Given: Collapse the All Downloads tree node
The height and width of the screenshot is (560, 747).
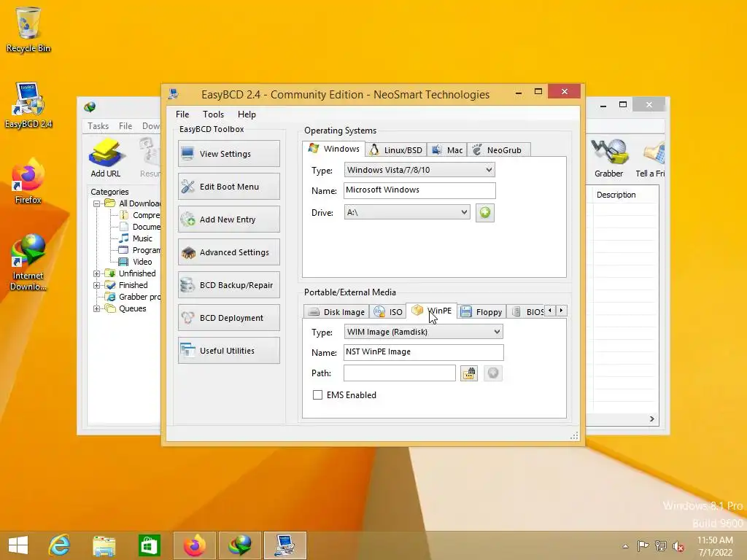Looking at the screenshot, I should [96, 203].
